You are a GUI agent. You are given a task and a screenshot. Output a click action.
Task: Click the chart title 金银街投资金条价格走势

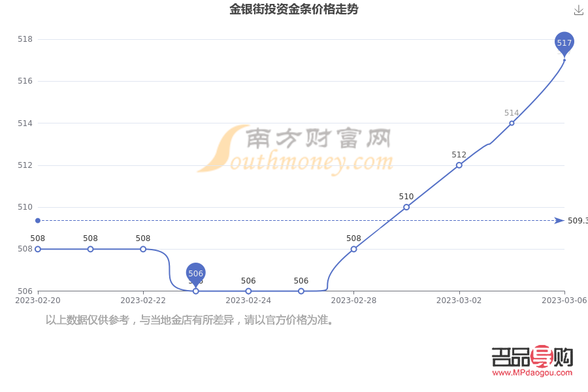coord(294,9)
